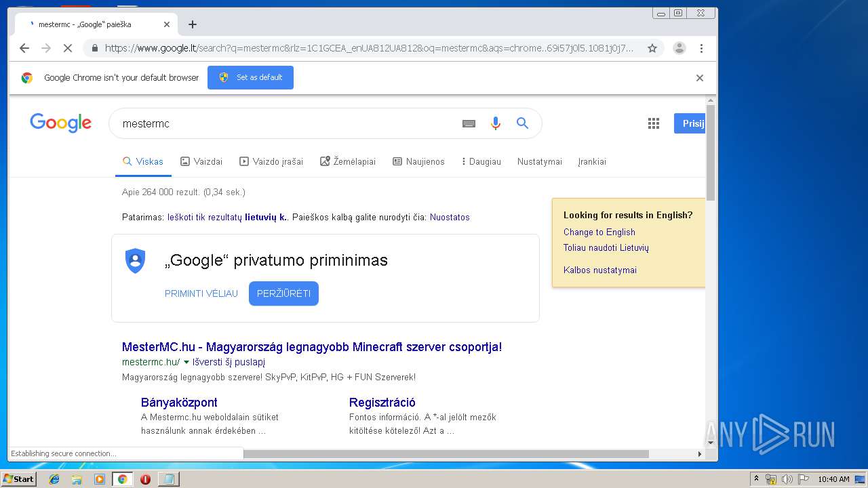
Task: Start voice search with the microphone
Action: click(496, 123)
